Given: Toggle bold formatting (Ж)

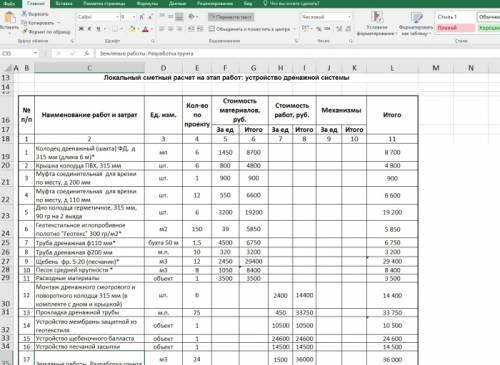Looking at the screenshot, I should [81, 29].
